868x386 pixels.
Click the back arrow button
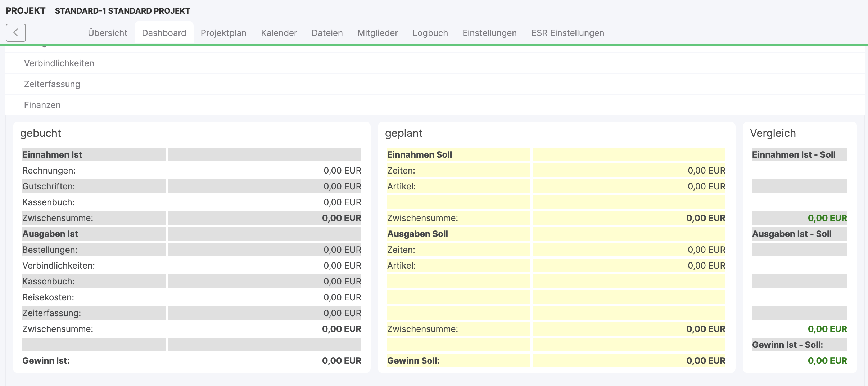(15, 33)
